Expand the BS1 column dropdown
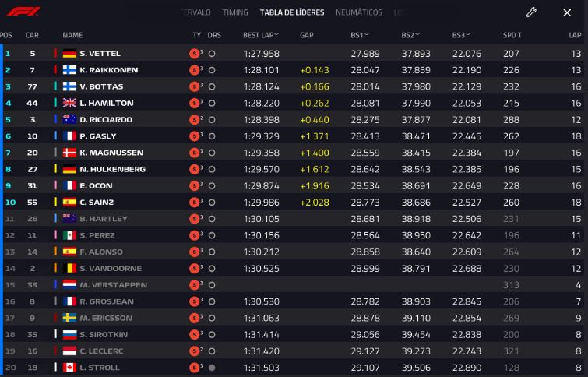Screen dimensions: 588x377 click(366, 34)
